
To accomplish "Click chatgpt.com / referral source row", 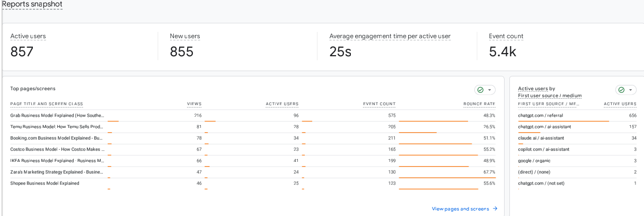I will 577,116.
